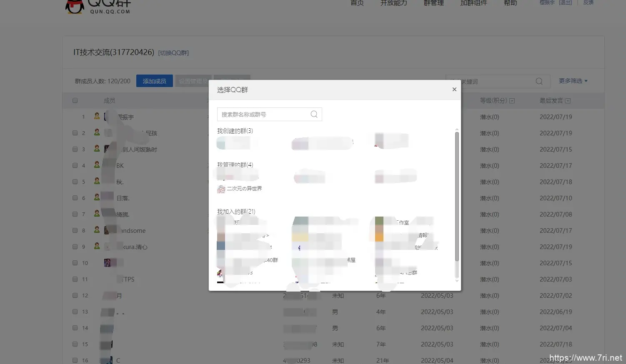The width and height of the screenshot is (626, 364).
Task: Close the 选择QQ群 dialog
Action: tap(454, 90)
